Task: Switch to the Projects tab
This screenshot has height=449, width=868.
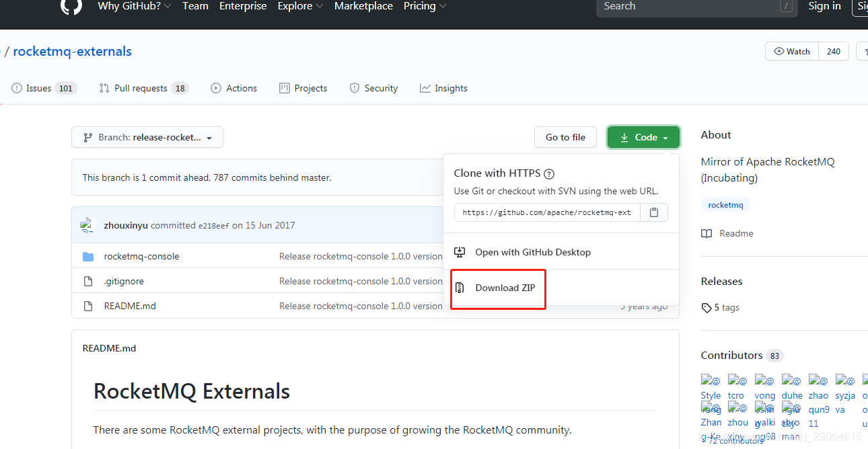Action: pyautogui.click(x=303, y=88)
